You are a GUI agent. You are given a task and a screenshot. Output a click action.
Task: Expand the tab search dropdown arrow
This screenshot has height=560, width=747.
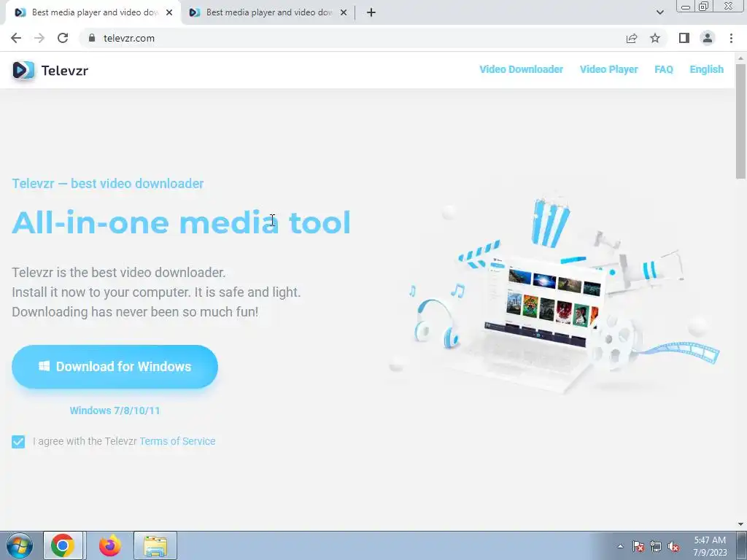659,12
